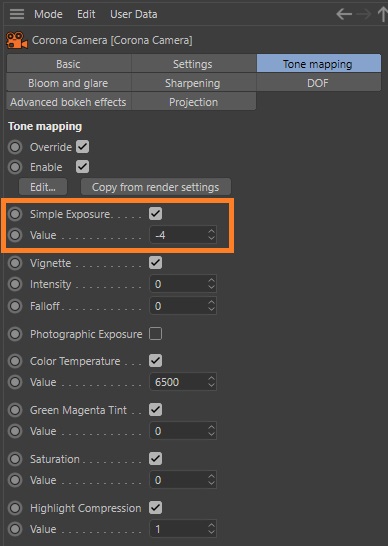Switch to Bloom and glare tab
The height and width of the screenshot is (546, 388).
point(69,83)
